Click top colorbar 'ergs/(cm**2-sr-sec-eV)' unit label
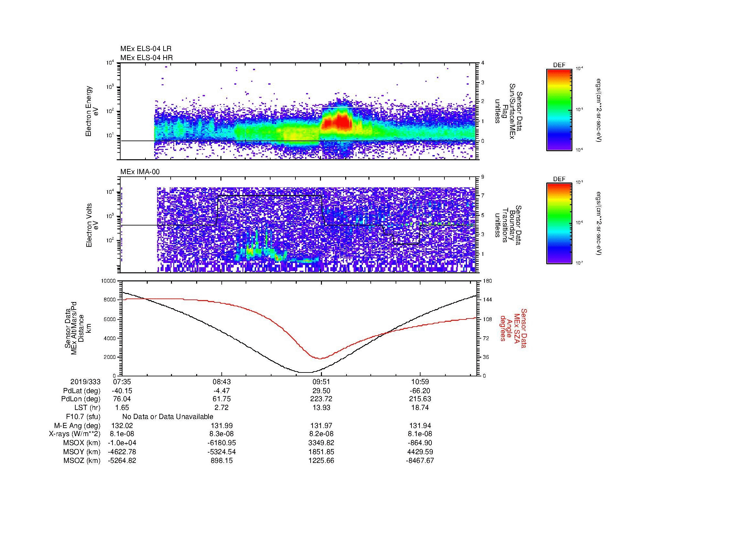This screenshot has height=534, width=756. point(599,110)
